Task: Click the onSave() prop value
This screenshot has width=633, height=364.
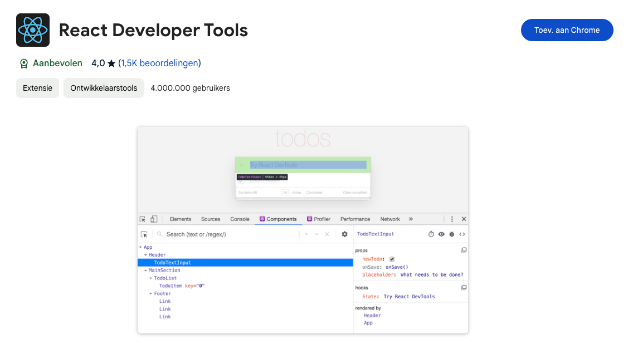Action: tap(397, 267)
